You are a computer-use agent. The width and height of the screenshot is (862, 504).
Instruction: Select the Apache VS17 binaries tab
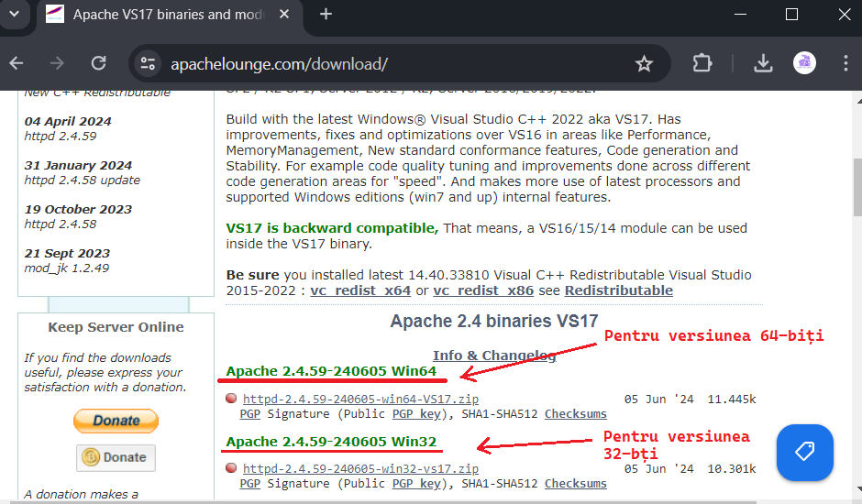(168, 15)
